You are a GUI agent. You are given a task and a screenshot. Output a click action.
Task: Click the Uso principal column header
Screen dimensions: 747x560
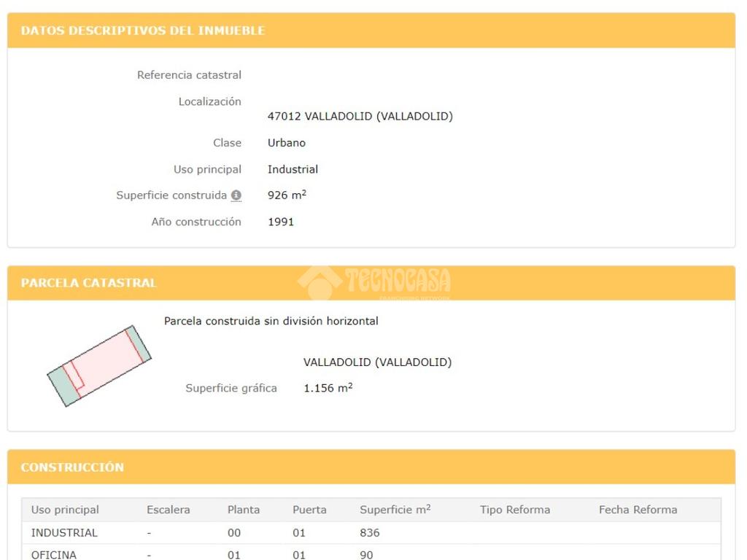click(65, 510)
